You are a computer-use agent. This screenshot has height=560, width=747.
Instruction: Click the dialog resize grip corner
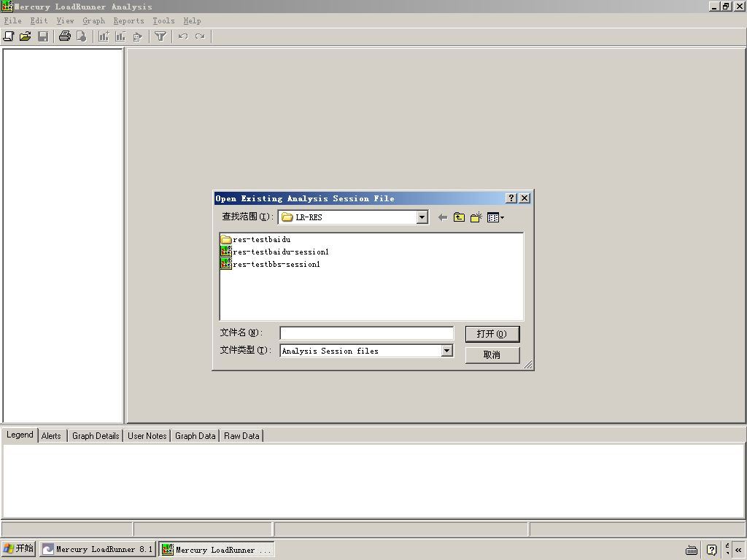coord(528,365)
